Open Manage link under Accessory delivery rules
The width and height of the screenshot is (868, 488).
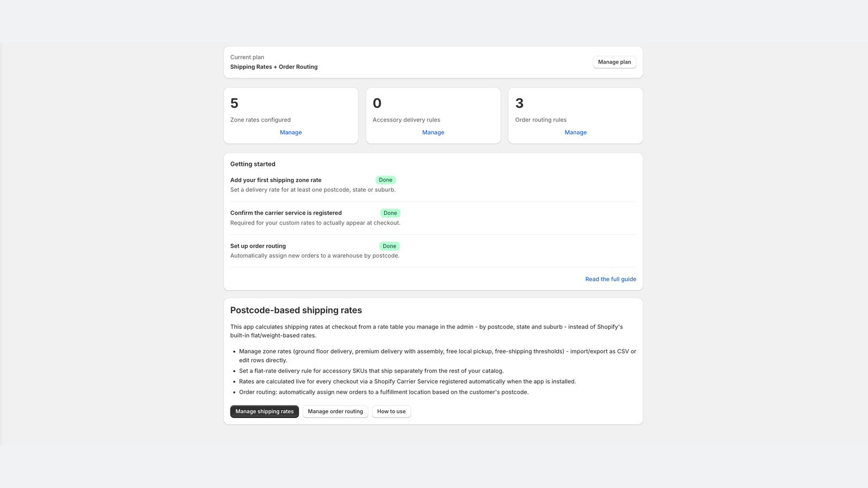click(x=433, y=132)
